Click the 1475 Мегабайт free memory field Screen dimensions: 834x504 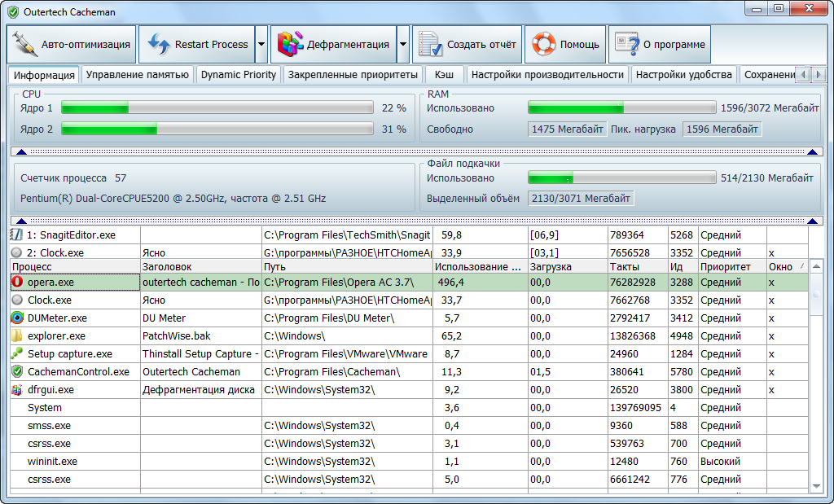point(568,129)
